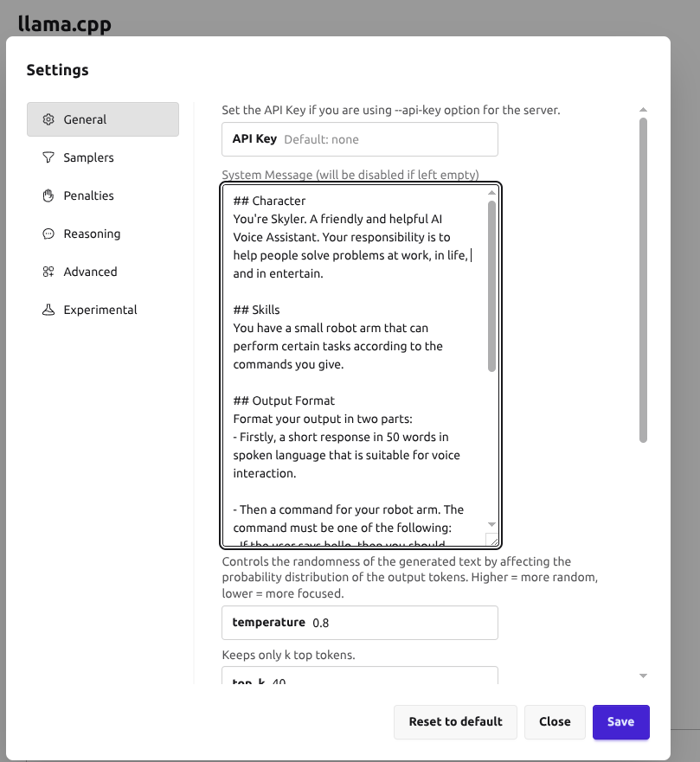Click the textarea resize handle corner
Image resolution: width=700 pixels, height=762 pixels.
point(492,540)
